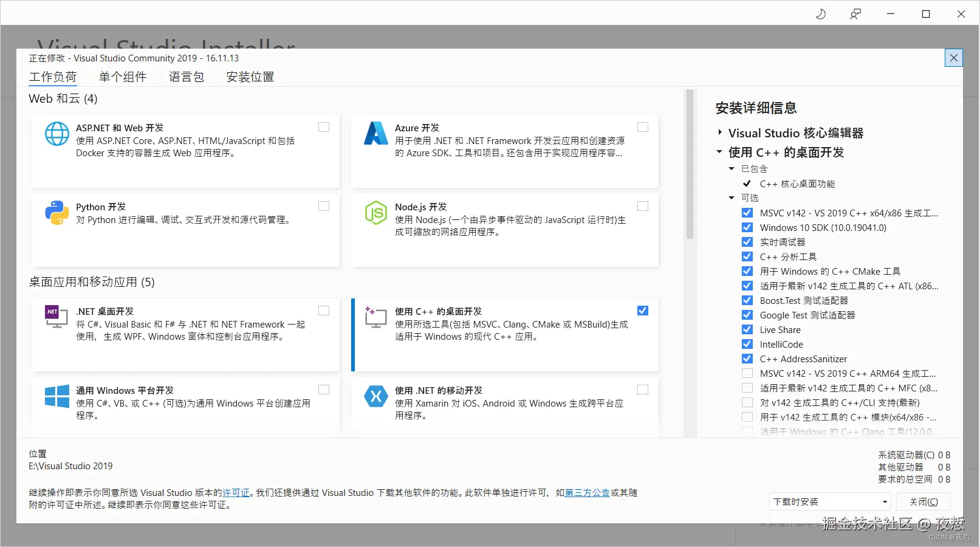Collapse the 已包含 section
980x547 pixels.
[731, 168]
